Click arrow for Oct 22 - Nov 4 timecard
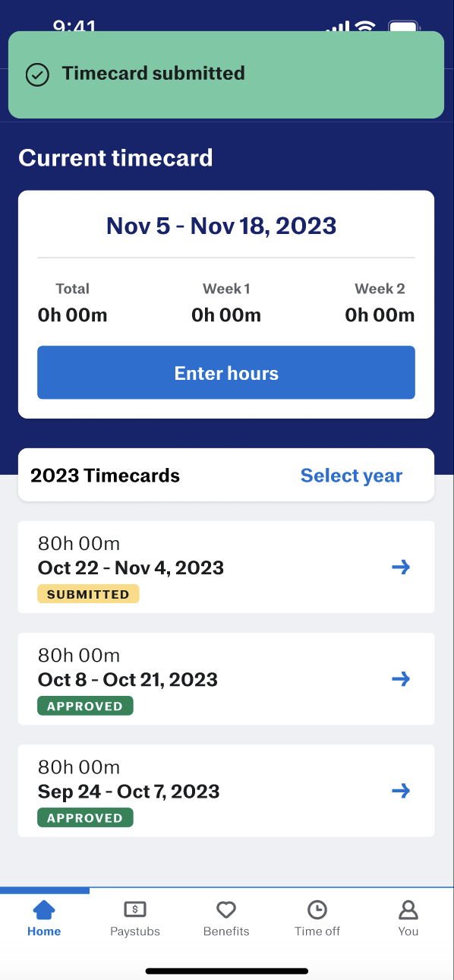This screenshot has height=980, width=454. point(401,567)
